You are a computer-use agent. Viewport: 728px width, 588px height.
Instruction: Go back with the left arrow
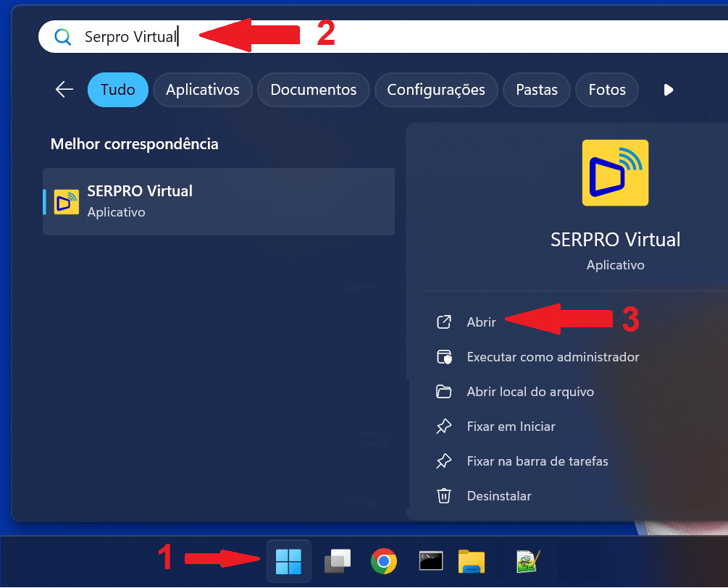pyautogui.click(x=64, y=90)
